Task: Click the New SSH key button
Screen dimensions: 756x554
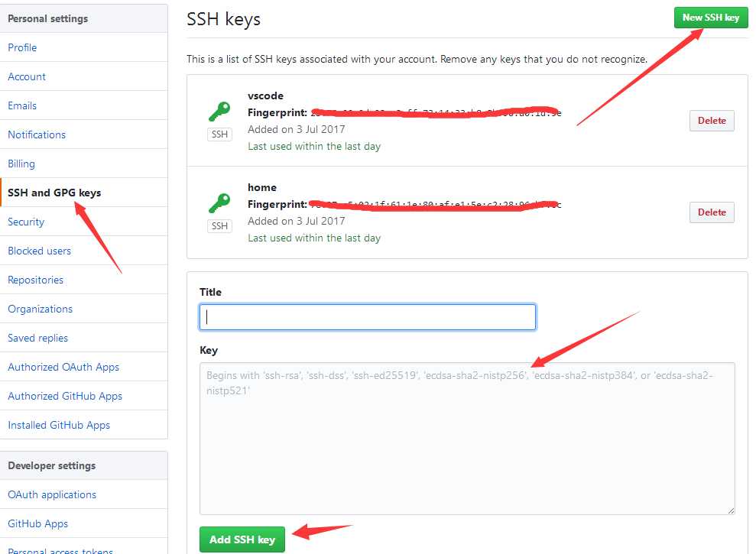Action: (711, 18)
